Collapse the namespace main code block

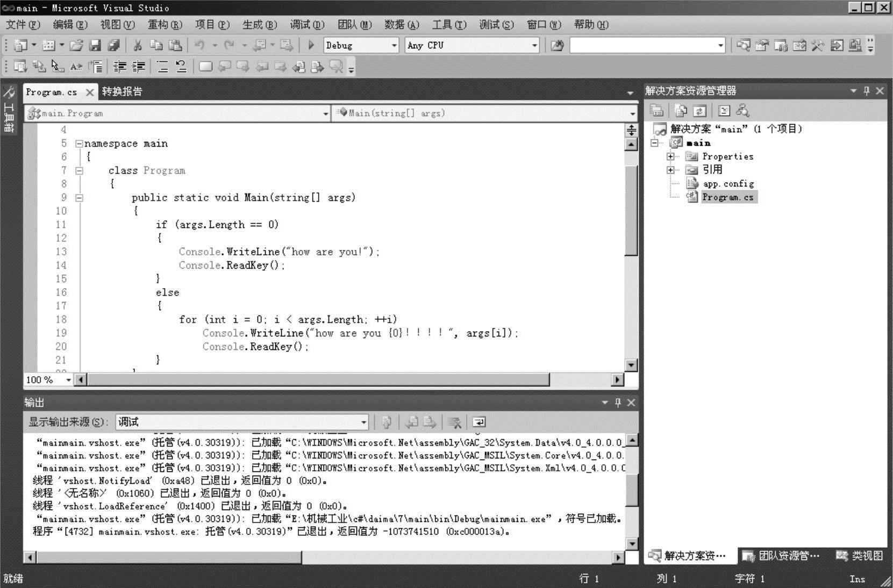pos(79,144)
